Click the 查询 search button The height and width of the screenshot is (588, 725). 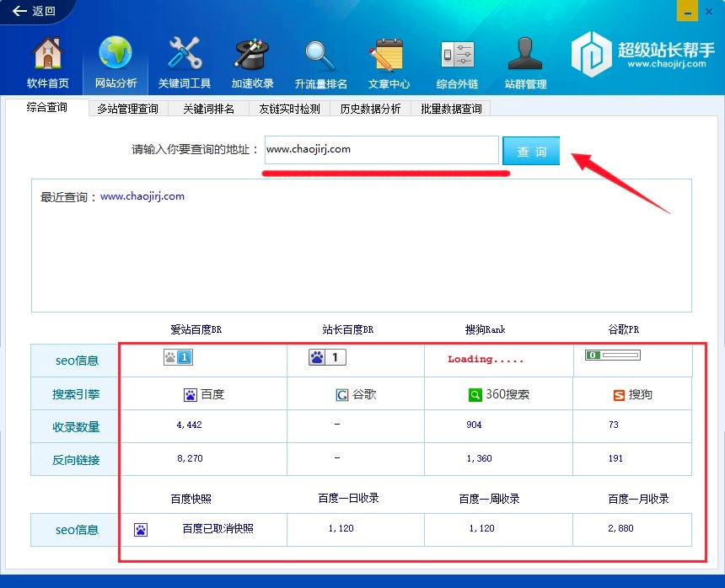click(531, 152)
